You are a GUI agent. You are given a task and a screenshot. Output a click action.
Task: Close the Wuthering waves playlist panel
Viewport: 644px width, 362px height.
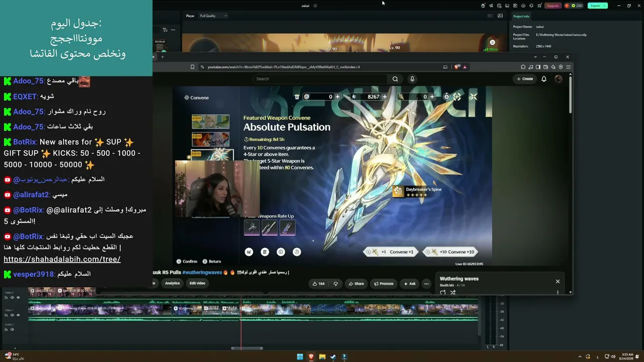pos(557,282)
